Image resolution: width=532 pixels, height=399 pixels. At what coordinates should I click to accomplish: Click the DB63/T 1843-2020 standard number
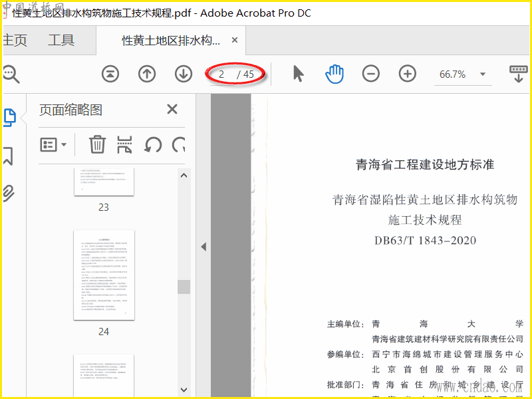click(x=425, y=241)
